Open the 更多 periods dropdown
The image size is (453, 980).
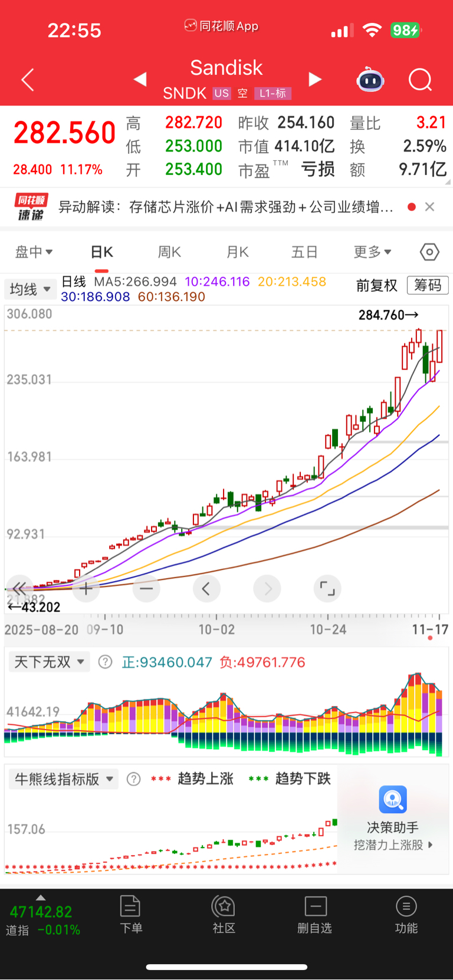372,252
